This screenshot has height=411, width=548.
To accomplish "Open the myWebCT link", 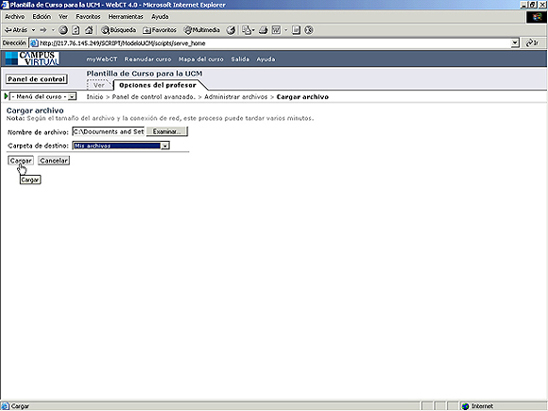I will click(102, 59).
